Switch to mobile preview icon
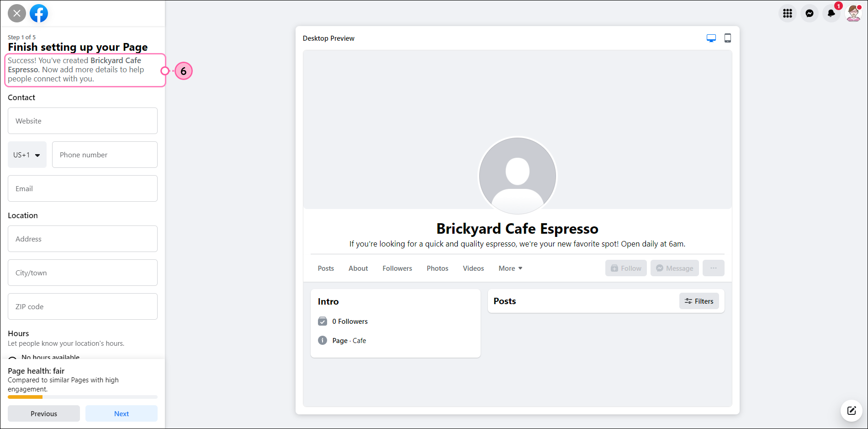The image size is (868, 429). (x=728, y=38)
